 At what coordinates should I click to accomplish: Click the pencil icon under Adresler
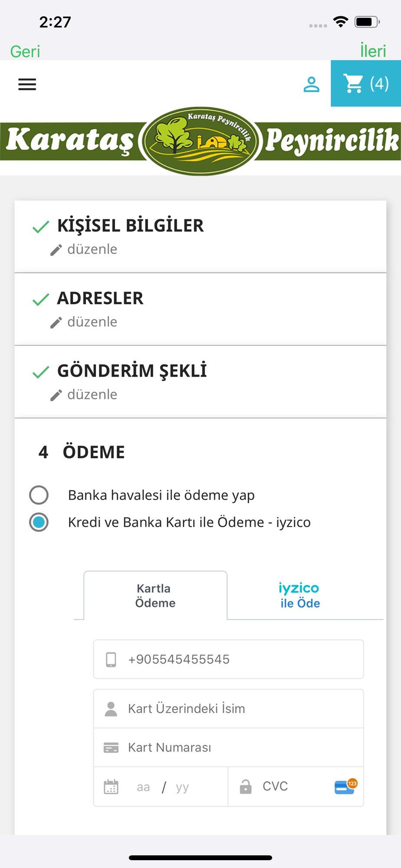56,322
